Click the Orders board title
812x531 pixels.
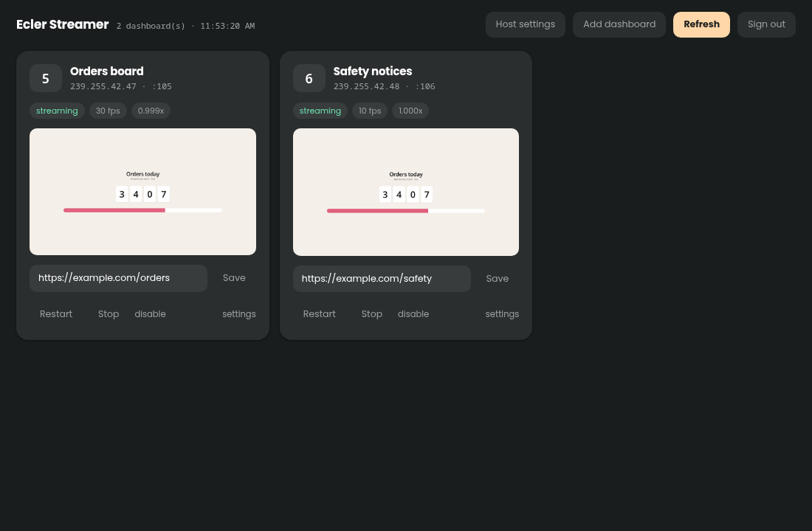[107, 72]
